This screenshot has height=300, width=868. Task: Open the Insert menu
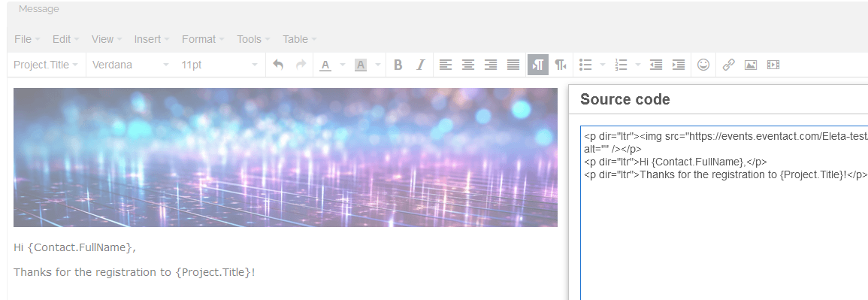point(151,39)
